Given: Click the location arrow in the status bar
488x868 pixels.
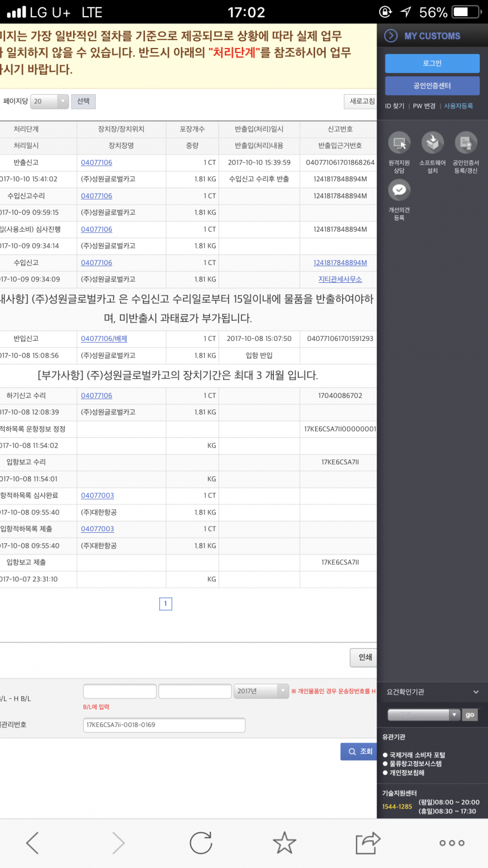Looking at the screenshot, I should [x=406, y=12].
